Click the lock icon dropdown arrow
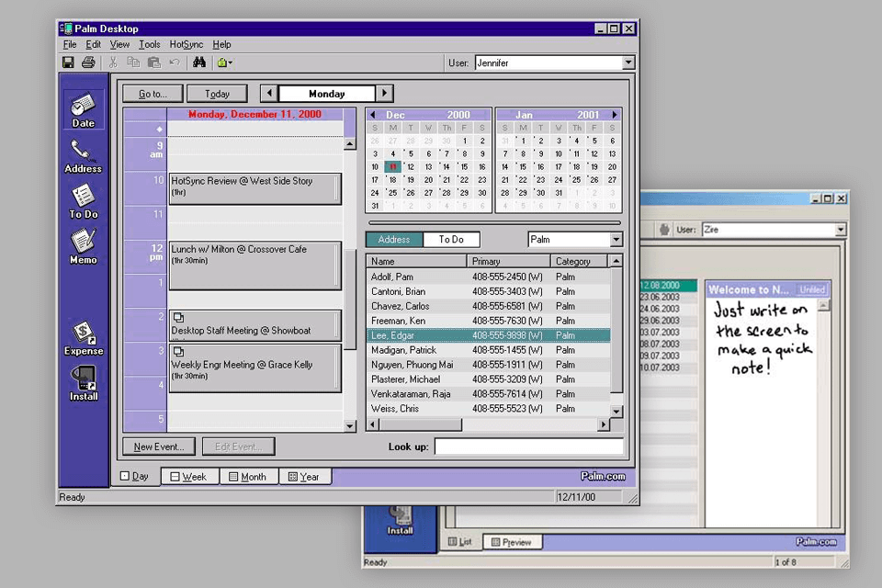 230,62
